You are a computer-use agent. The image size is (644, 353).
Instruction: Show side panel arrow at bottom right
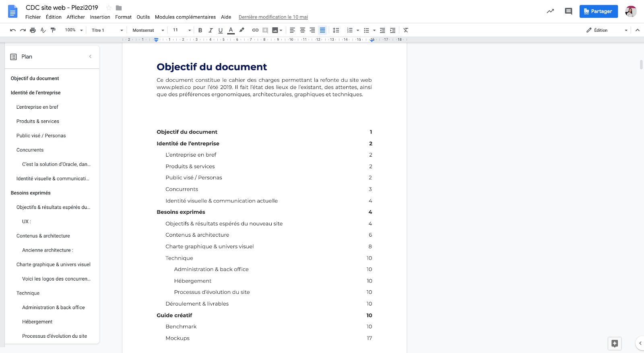pos(640,343)
